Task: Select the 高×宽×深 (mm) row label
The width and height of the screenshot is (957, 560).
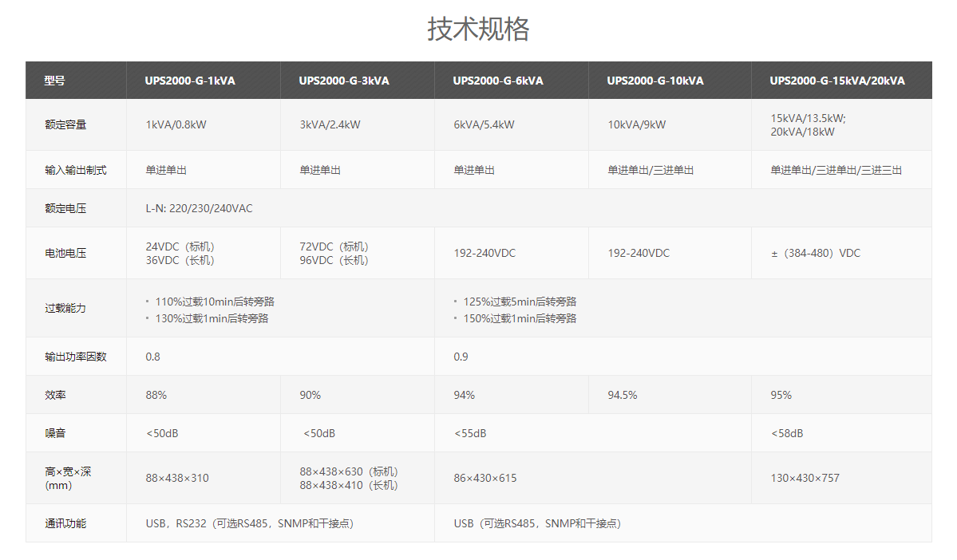Action: [x=67, y=479]
